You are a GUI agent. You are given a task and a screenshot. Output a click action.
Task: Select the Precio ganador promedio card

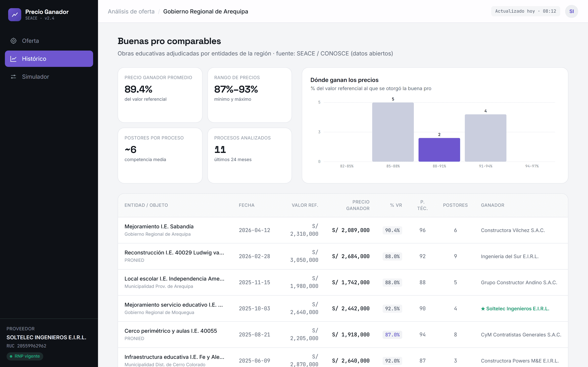point(160,95)
